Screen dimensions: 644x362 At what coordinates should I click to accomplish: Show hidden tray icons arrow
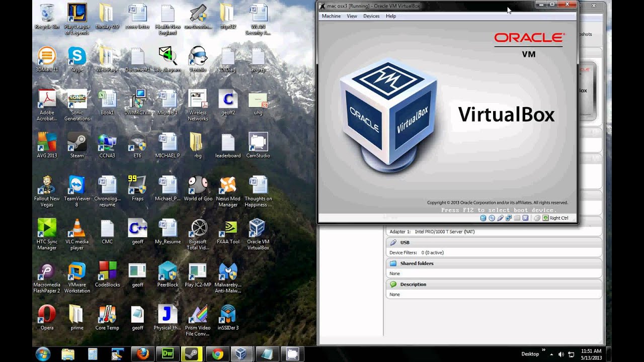tap(551, 354)
